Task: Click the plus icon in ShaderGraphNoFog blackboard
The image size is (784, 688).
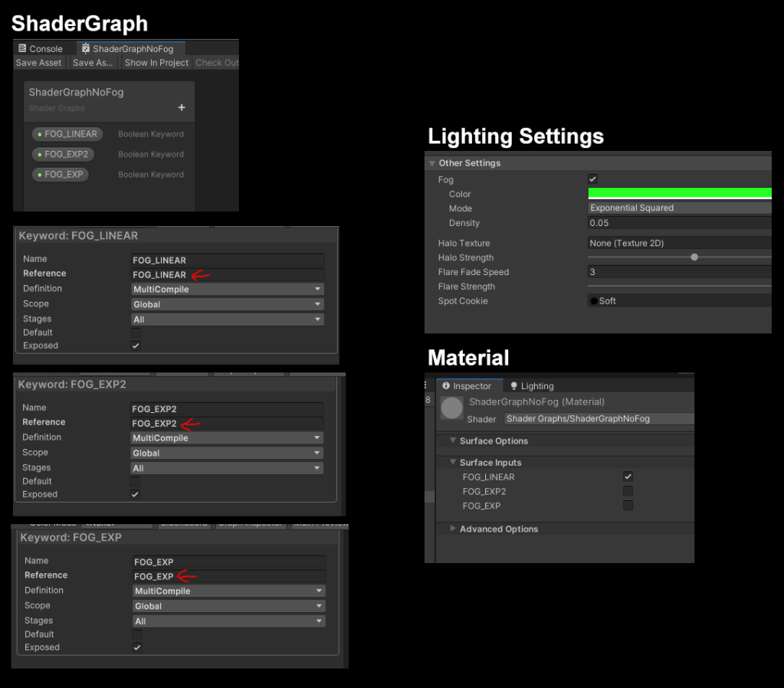Action: click(182, 108)
